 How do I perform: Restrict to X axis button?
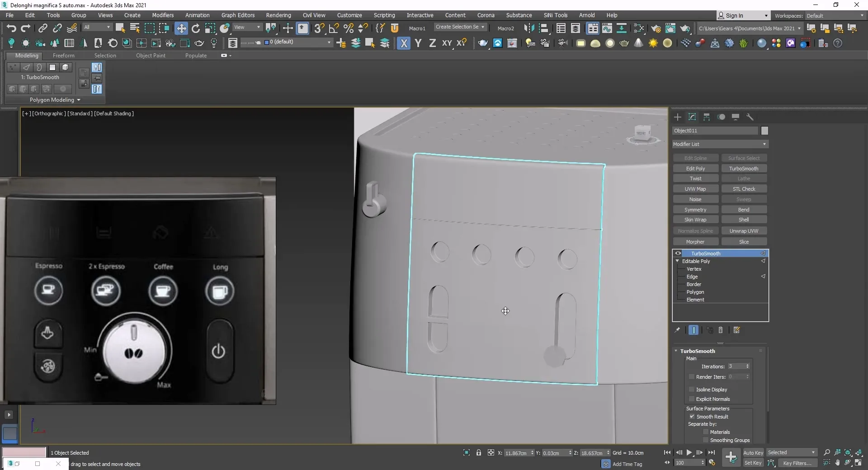tap(404, 43)
